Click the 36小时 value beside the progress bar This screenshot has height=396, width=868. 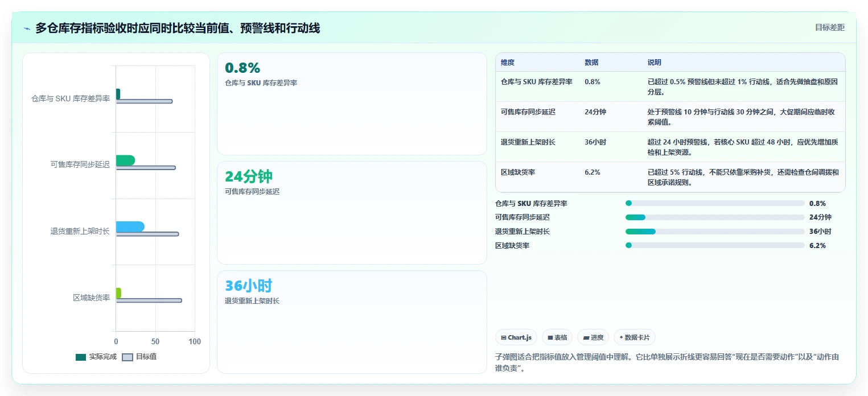[x=820, y=232]
